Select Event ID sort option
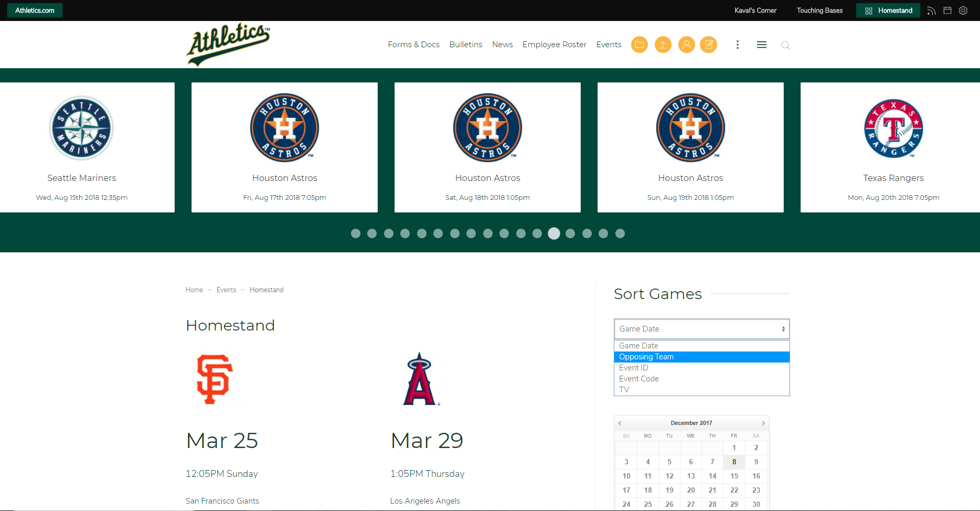The height and width of the screenshot is (511, 980). point(701,368)
